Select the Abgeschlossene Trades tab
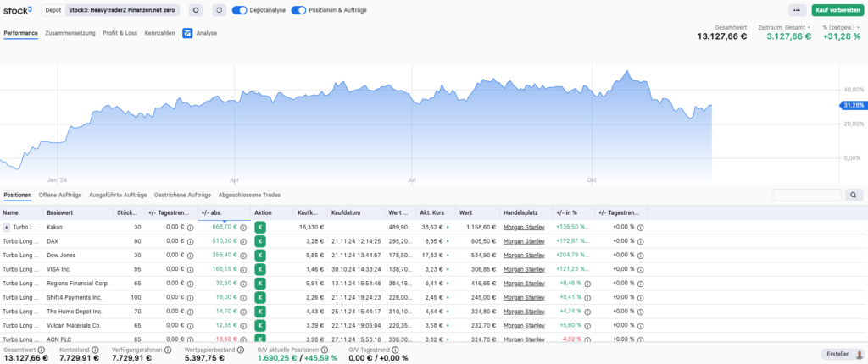The image size is (868, 364). (x=250, y=195)
